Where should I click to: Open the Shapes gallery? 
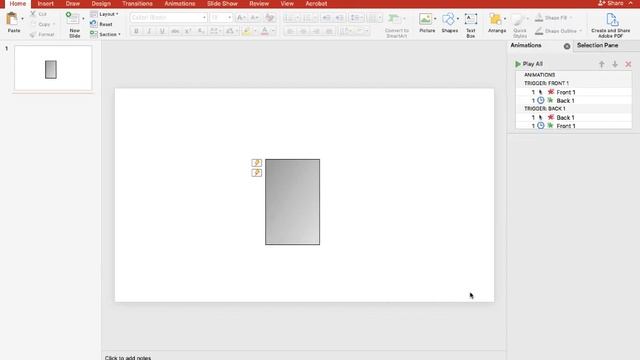pyautogui.click(x=449, y=23)
